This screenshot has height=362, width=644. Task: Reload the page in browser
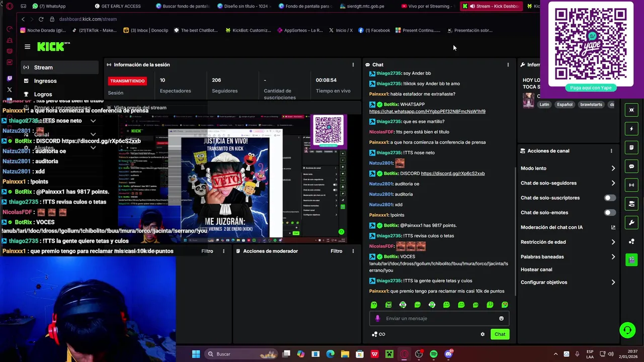tap(41, 19)
